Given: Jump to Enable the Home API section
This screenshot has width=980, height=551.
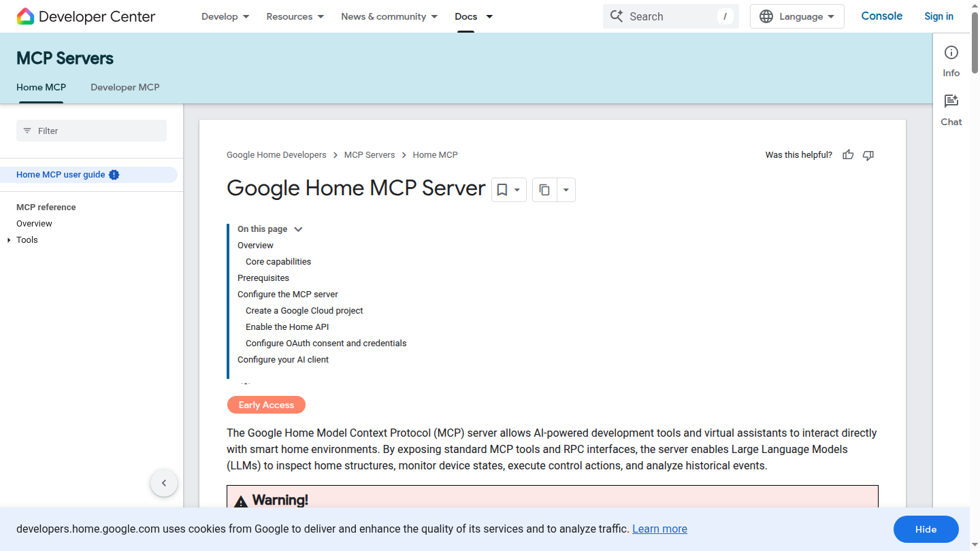Looking at the screenshot, I should pos(287,327).
